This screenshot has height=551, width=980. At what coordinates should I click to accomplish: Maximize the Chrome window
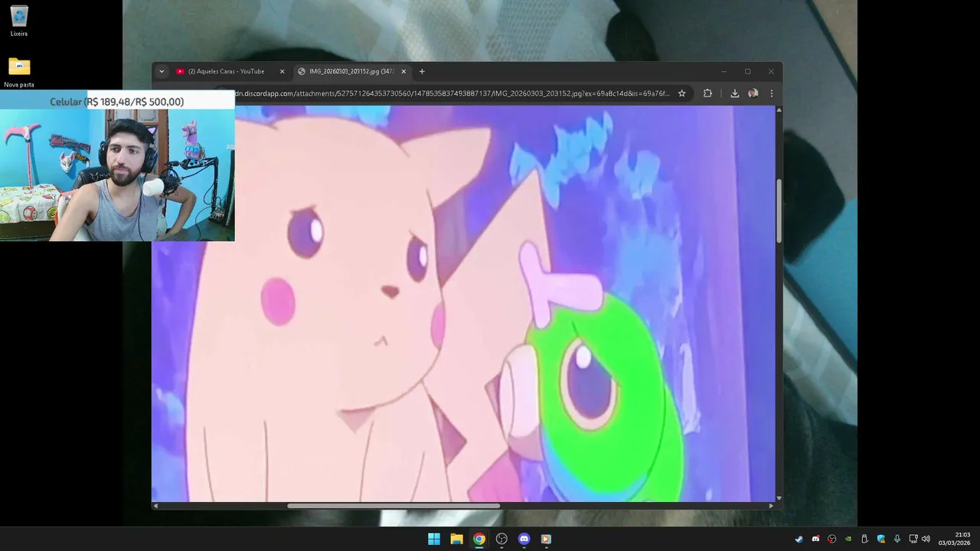coord(748,71)
